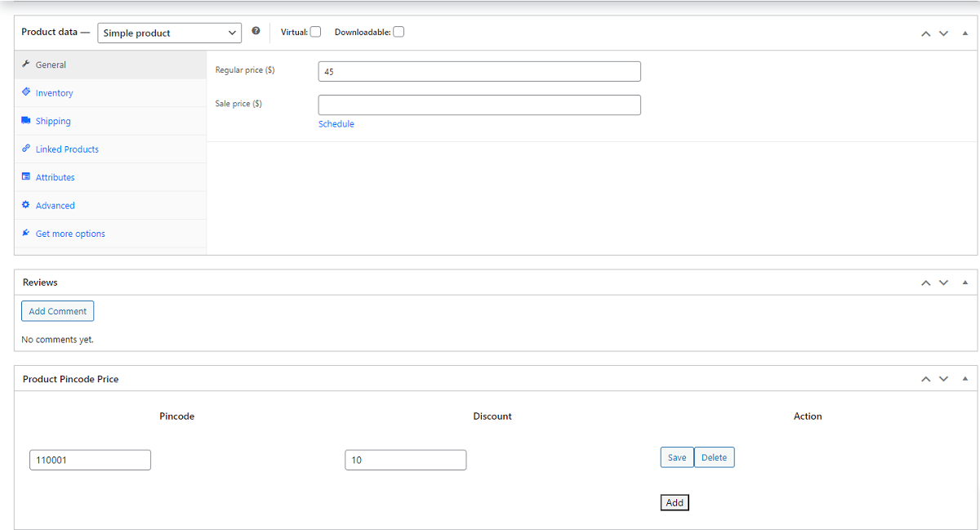Go to the Linked Products tab
The height and width of the screenshot is (530, 980).
(x=67, y=149)
